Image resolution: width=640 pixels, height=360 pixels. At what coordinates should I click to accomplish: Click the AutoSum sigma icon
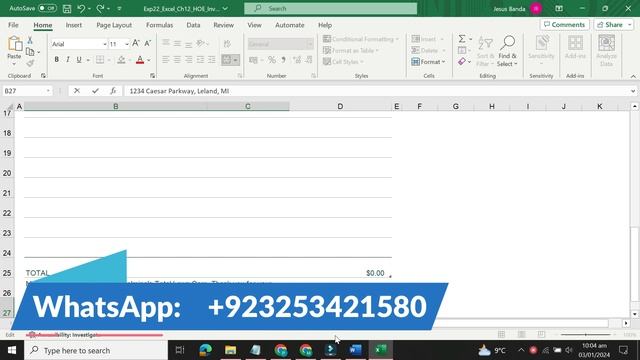(462, 39)
